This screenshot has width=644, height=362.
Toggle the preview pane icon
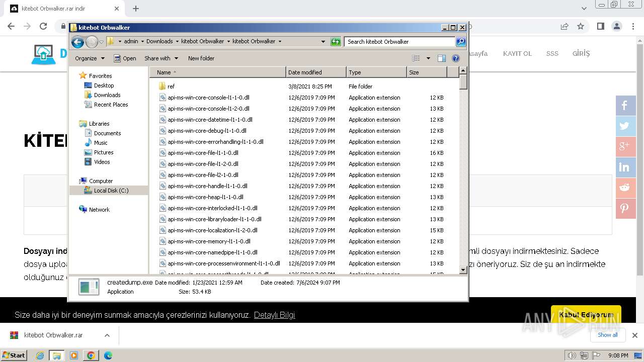click(442, 58)
